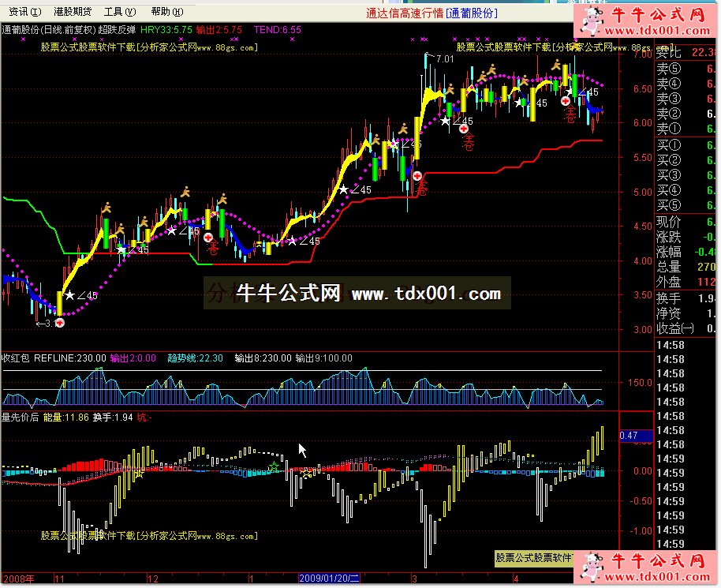Click the 量先价后 indicator name
Image resolution: width=721 pixels, height=588 pixels.
coord(21,418)
